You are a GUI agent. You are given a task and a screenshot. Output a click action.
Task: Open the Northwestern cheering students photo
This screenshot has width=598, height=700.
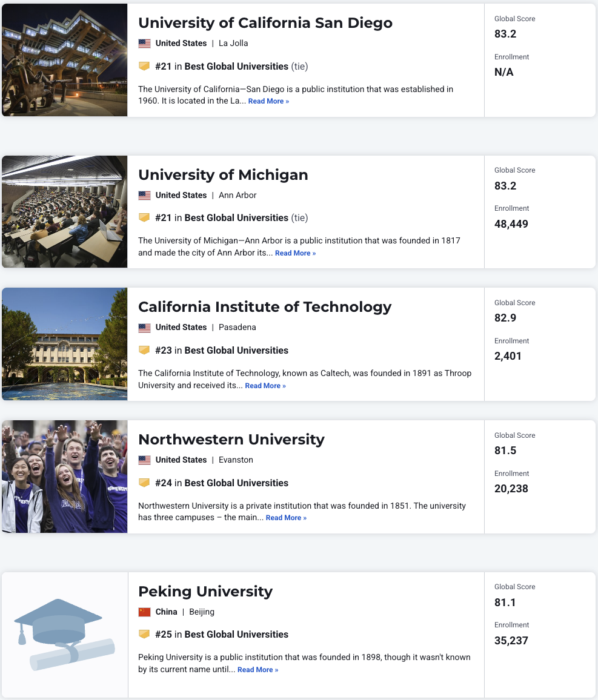pyautogui.click(x=65, y=477)
